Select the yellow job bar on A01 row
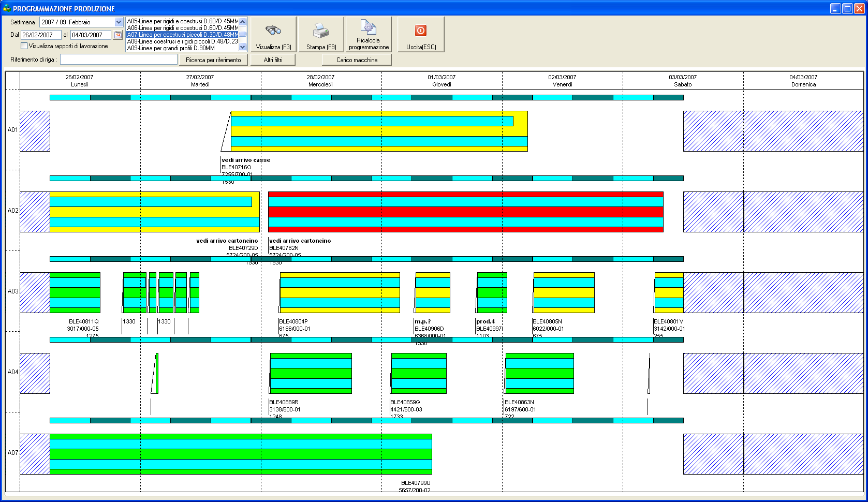 (379, 131)
